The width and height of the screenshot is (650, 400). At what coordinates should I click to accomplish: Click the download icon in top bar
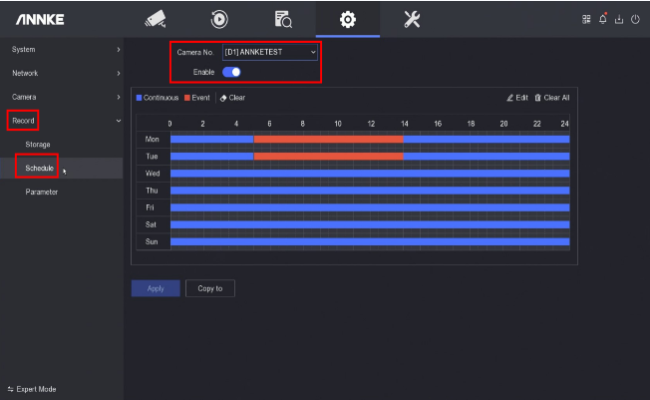(x=620, y=19)
